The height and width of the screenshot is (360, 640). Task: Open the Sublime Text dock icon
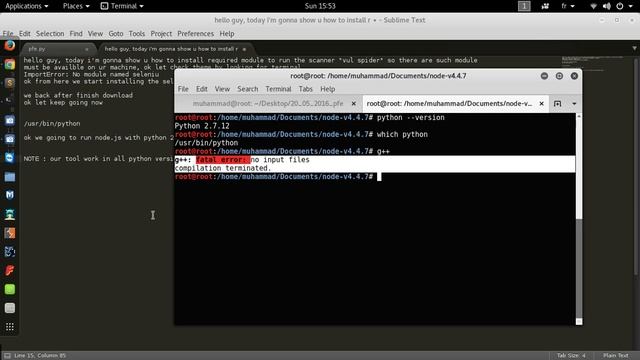[x=10, y=83]
